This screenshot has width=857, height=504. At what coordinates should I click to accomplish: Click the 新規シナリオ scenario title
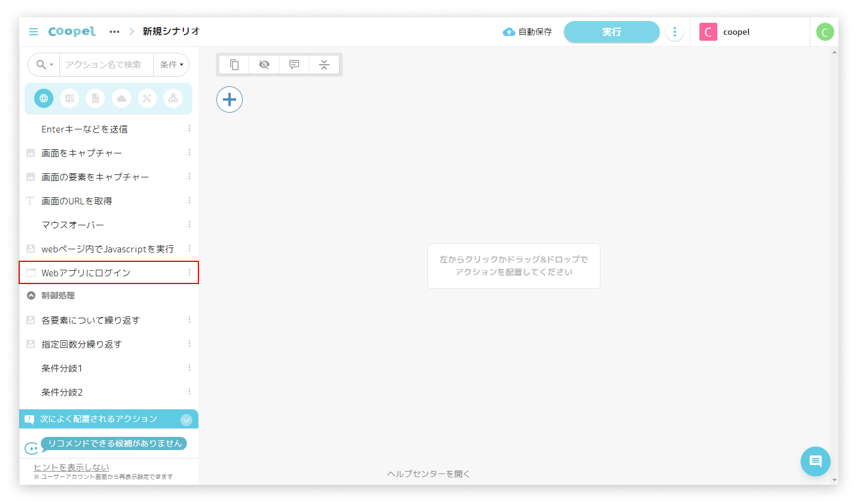point(171,31)
